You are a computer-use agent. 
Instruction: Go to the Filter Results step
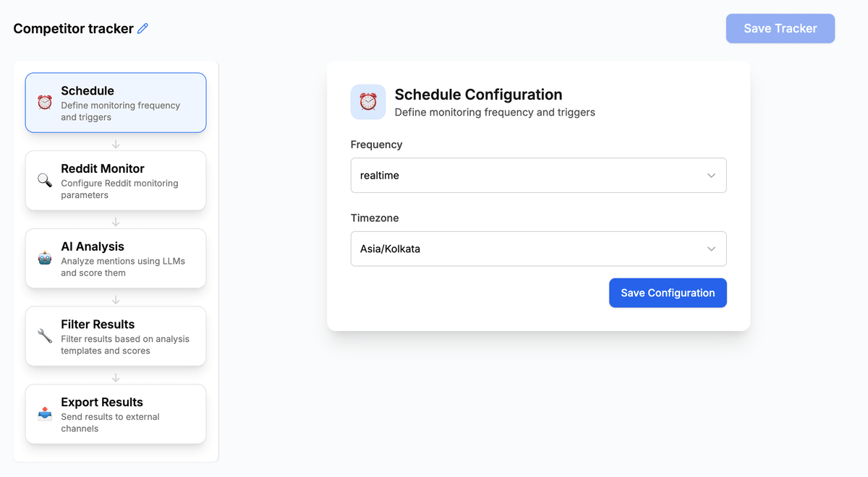tap(116, 336)
